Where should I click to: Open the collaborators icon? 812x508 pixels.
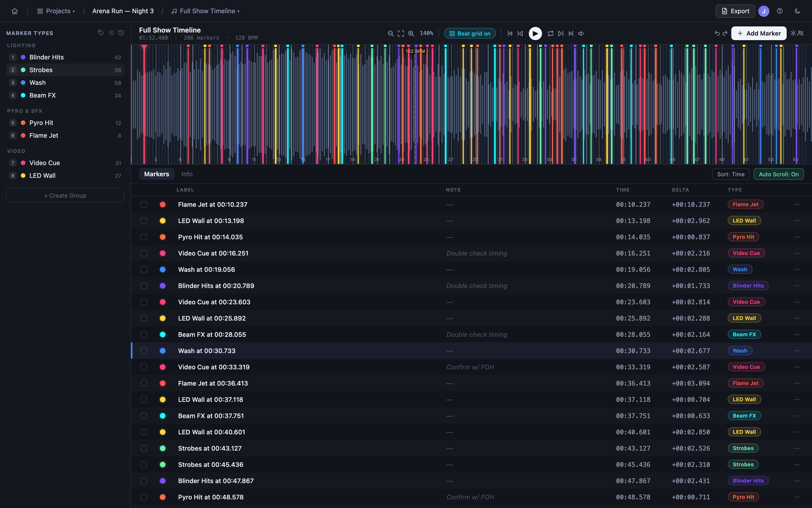pos(801,33)
